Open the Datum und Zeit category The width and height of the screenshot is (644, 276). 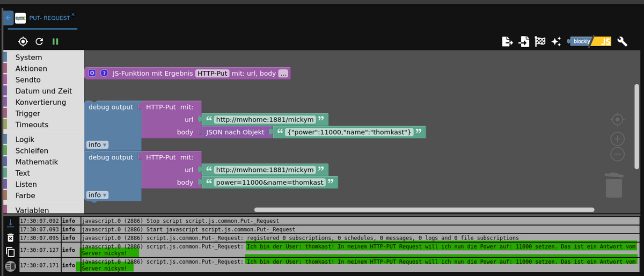[x=43, y=91]
